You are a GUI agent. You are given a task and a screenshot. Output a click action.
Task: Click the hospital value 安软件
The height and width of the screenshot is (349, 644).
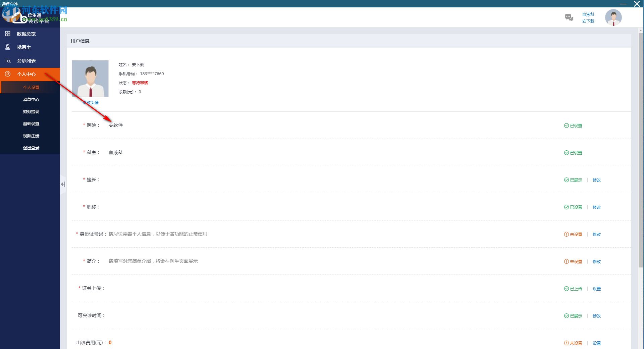pos(116,125)
